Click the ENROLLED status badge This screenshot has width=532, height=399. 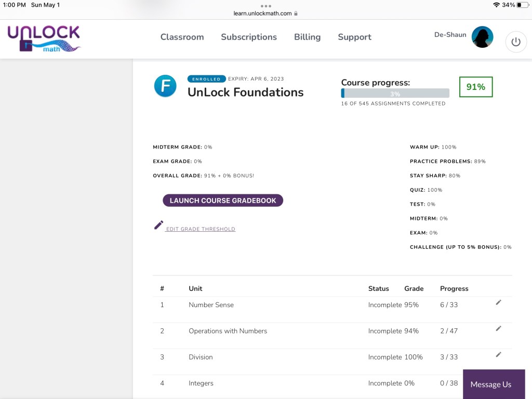coord(206,78)
